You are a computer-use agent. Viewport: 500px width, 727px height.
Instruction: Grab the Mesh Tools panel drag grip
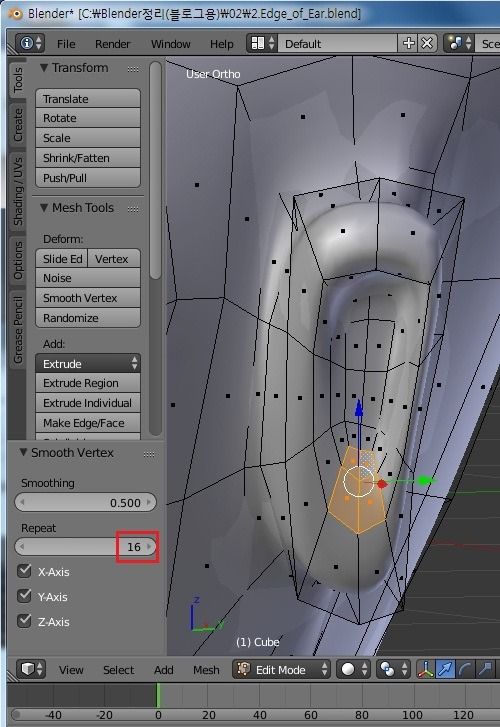point(133,209)
